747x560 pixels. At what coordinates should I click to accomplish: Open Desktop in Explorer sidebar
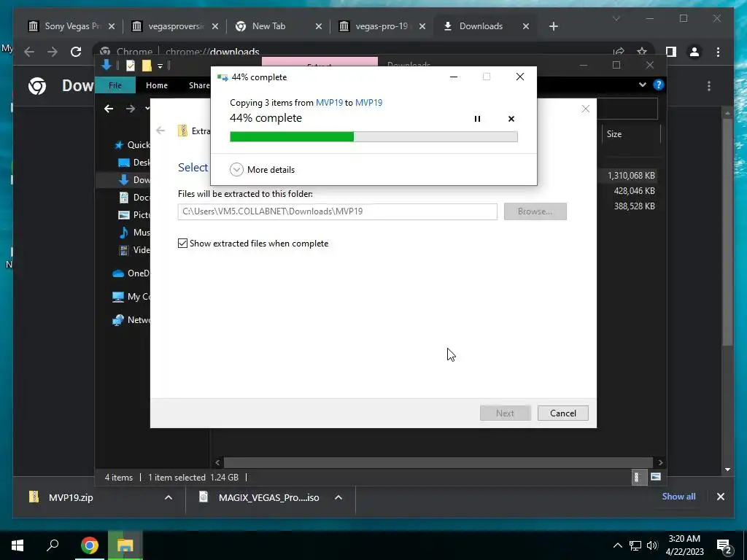click(x=134, y=163)
